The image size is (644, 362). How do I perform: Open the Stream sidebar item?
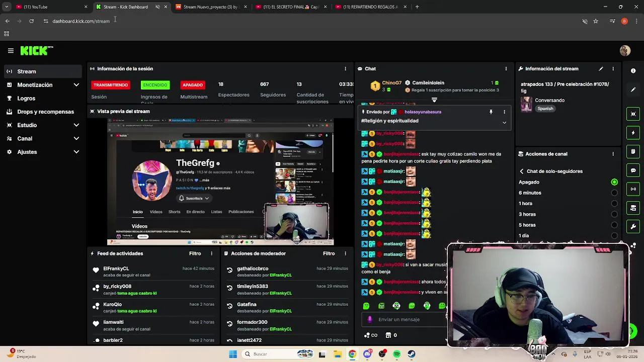click(43, 71)
